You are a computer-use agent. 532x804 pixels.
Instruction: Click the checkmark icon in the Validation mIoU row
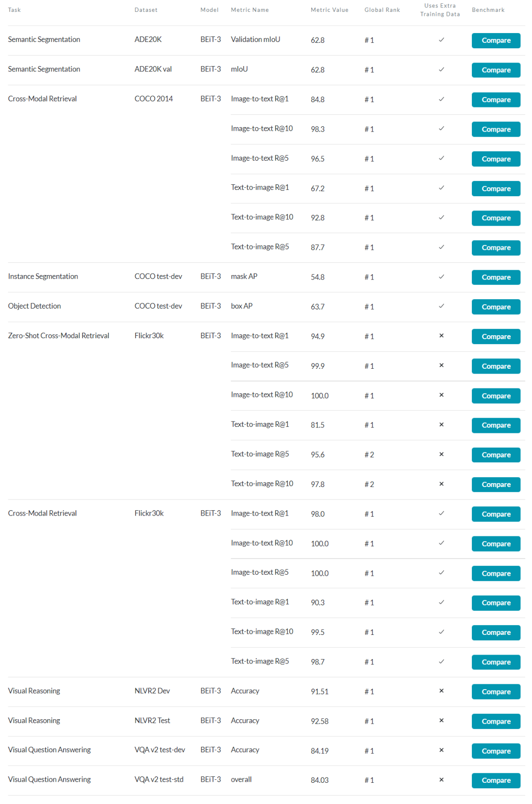[x=441, y=40]
